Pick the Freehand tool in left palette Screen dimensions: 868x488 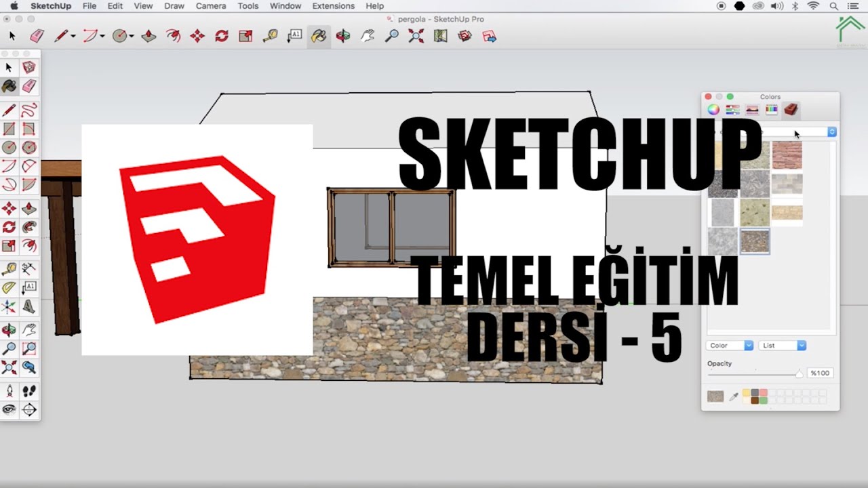29,110
